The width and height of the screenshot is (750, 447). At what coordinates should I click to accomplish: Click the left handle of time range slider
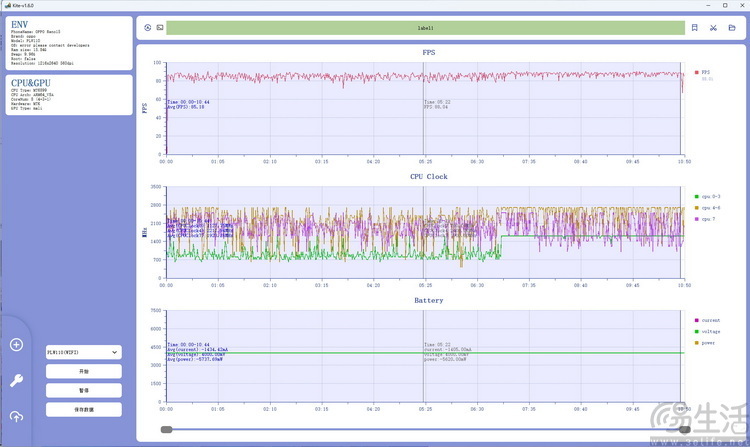pos(166,430)
